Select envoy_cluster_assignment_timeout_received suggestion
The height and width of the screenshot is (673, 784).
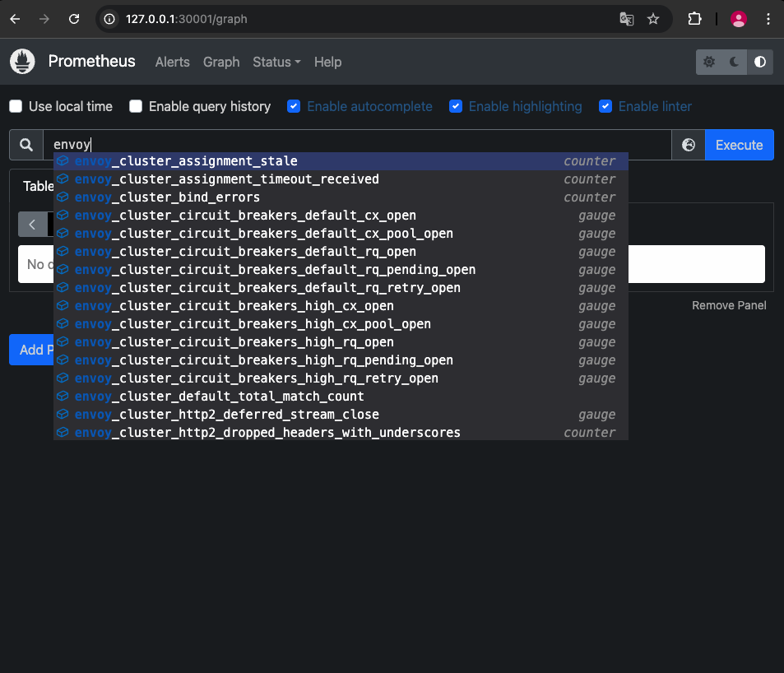click(341, 179)
